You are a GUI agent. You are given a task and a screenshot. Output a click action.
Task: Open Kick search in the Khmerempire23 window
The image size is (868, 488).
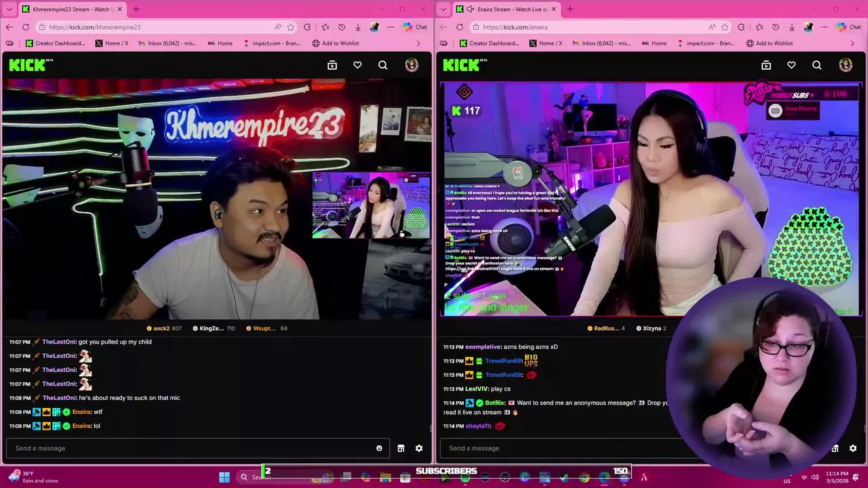(383, 65)
